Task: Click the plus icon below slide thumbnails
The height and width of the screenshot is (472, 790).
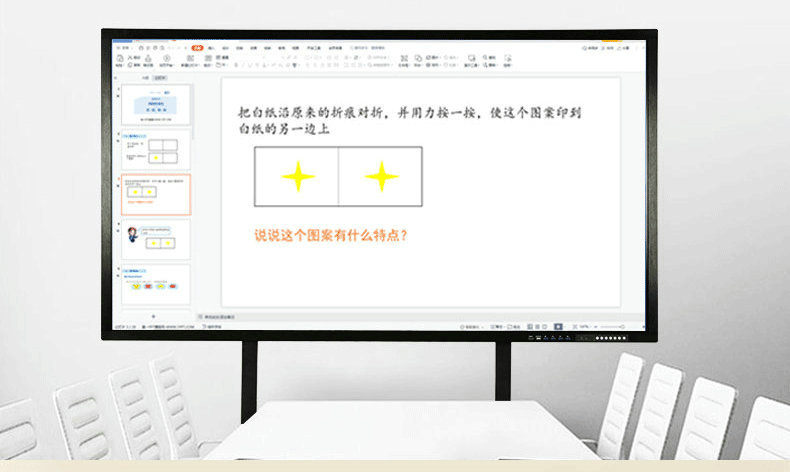Action: 153,316
